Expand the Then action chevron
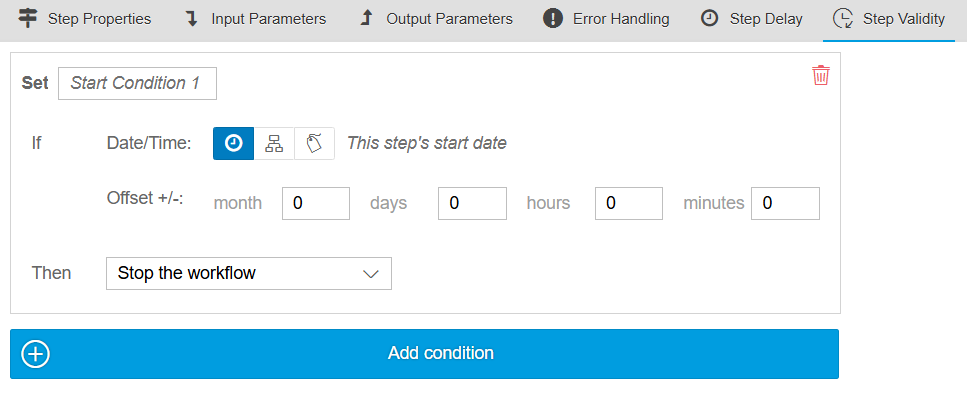Image resolution: width=967 pixels, height=404 pixels. point(371,273)
